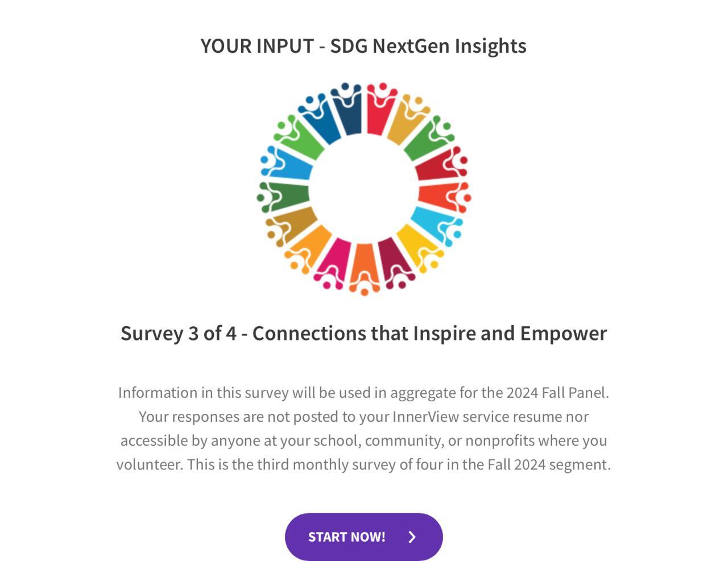This screenshot has width=728, height=561.
Task: Click the right chevron arrow in START NOW
Action: coord(412,537)
